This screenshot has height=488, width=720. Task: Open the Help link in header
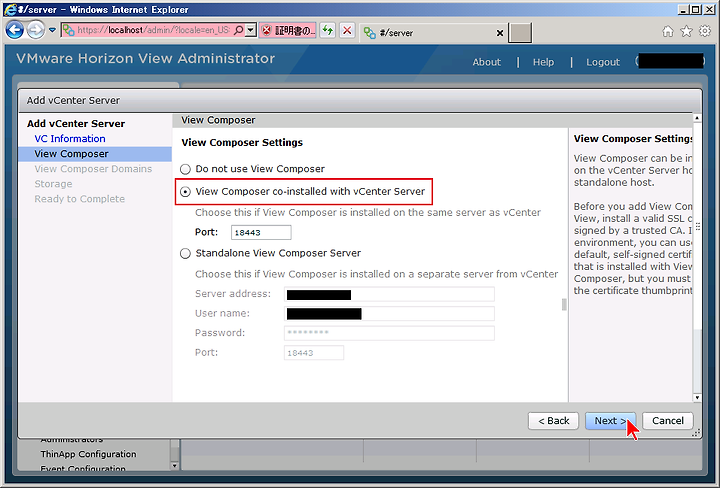543,62
